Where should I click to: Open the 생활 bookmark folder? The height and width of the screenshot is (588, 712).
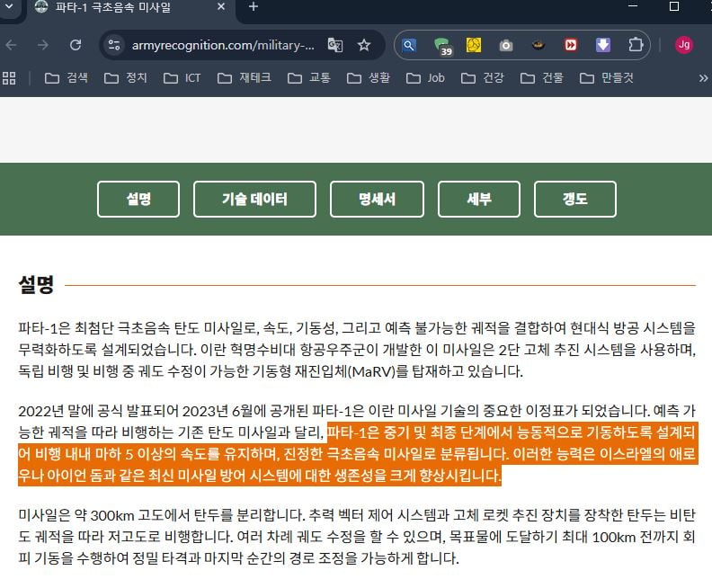[369, 78]
